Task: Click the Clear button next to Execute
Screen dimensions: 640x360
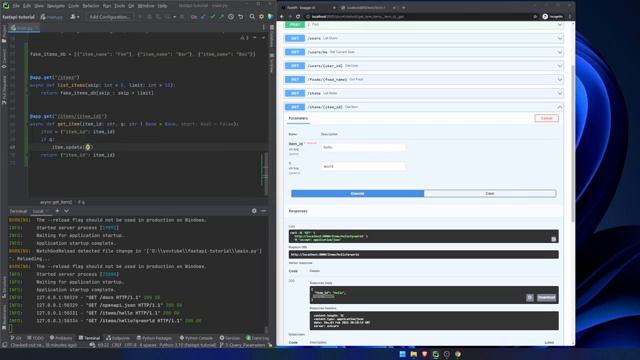Action: [x=490, y=193]
